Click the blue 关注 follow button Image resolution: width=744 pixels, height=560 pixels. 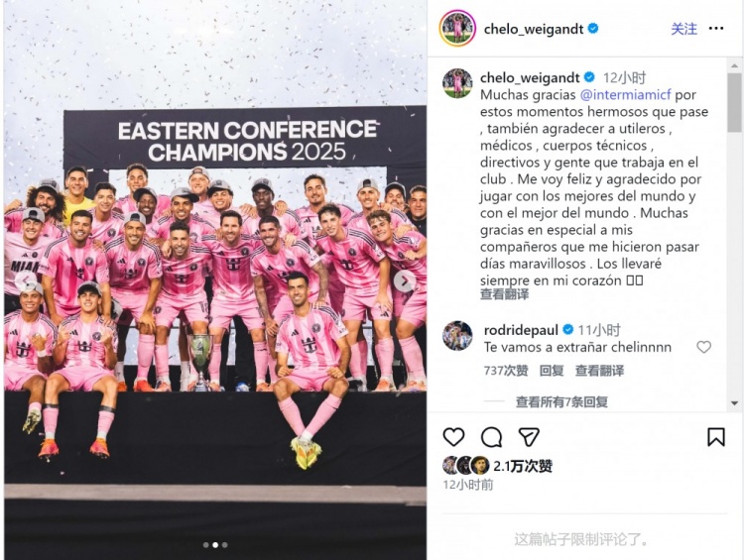click(683, 29)
